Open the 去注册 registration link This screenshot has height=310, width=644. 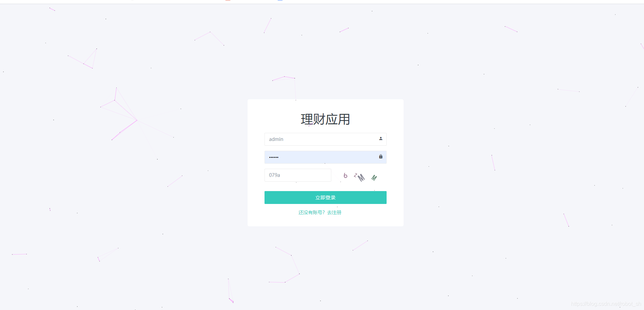tap(334, 212)
